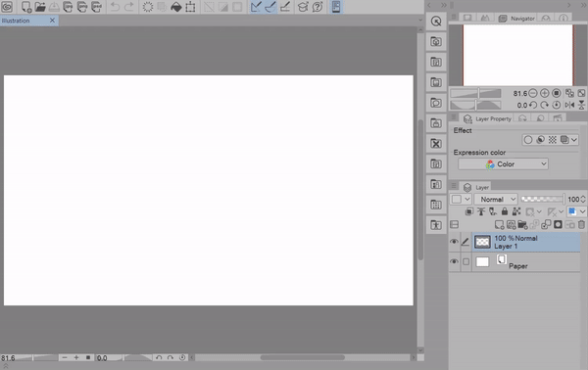Create a new vector layer
Viewport: 588px width, 370px height.
click(x=512, y=224)
